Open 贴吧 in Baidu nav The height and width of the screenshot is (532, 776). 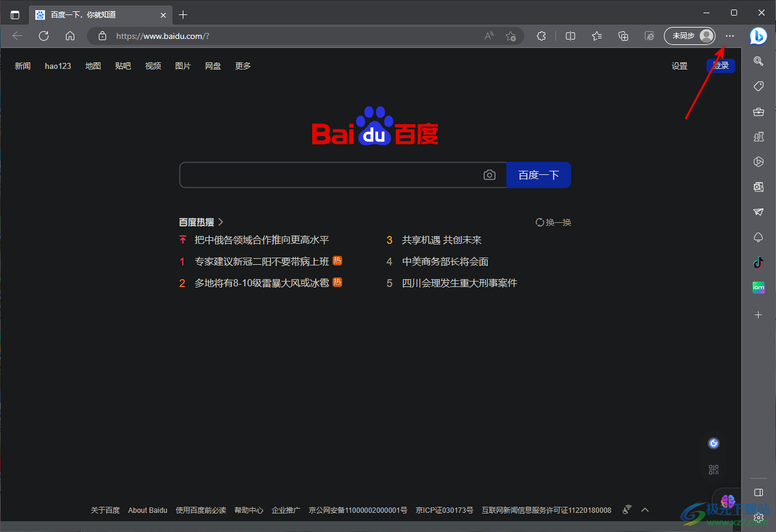pos(123,66)
